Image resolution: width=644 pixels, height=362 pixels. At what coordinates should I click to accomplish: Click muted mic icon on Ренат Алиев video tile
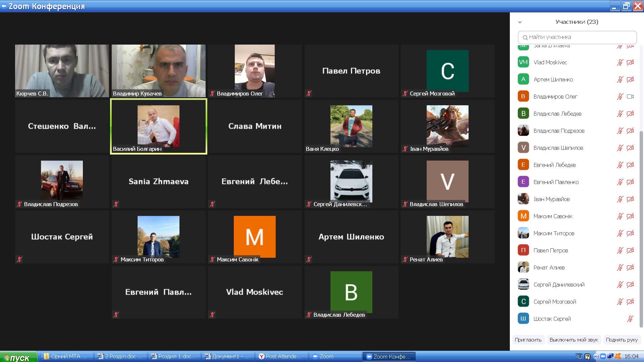[x=405, y=260]
